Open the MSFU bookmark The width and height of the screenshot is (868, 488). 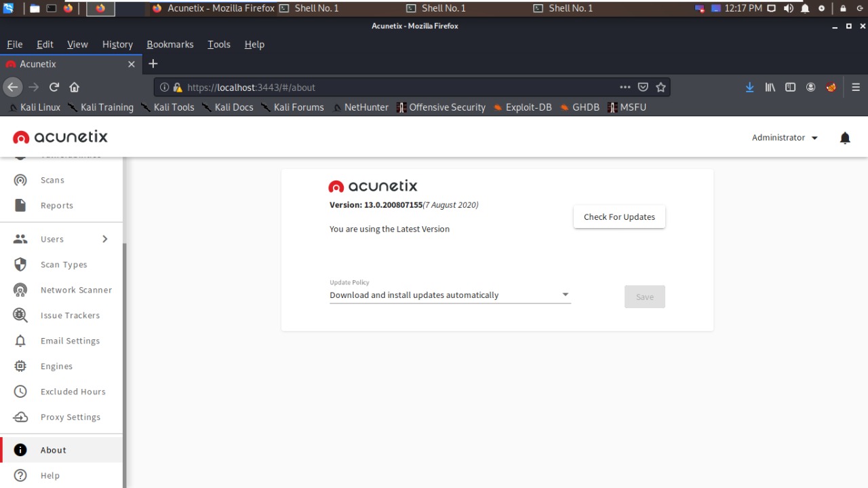pyautogui.click(x=627, y=107)
